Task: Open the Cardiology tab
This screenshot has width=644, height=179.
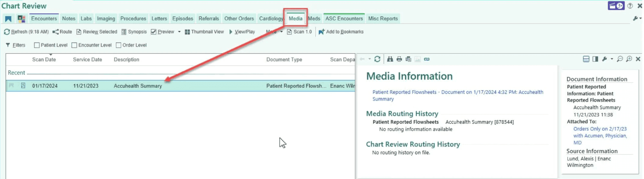Action: (x=271, y=19)
